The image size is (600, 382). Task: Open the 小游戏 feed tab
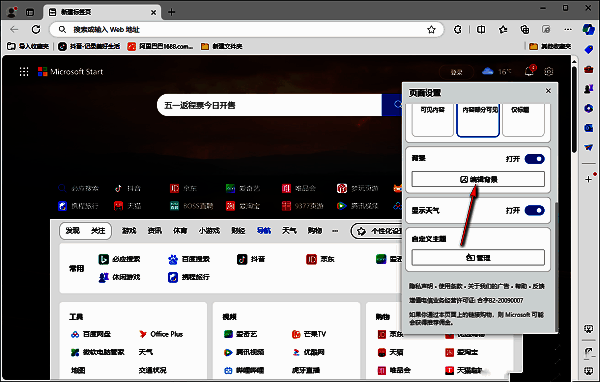[x=209, y=231]
